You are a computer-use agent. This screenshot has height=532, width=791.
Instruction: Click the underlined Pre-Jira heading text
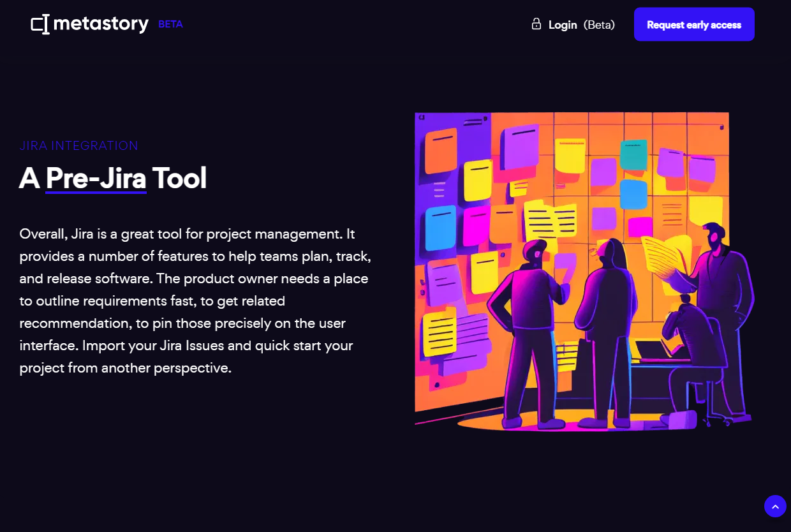[x=96, y=178]
